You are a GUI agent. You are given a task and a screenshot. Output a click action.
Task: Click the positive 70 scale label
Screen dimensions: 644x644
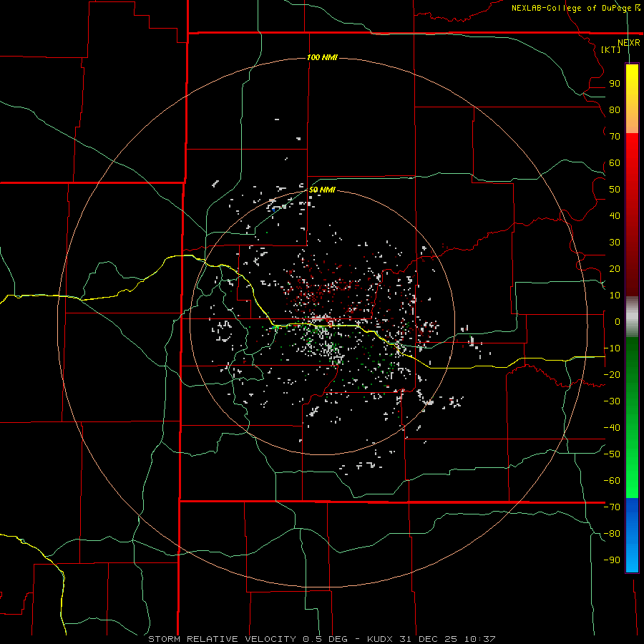(x=615, y=137)
